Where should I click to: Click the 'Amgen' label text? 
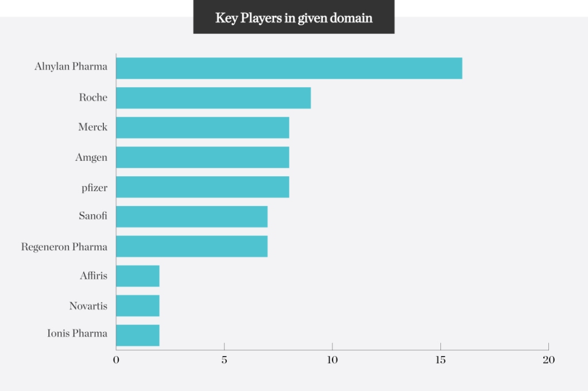(x=91, y=157)
